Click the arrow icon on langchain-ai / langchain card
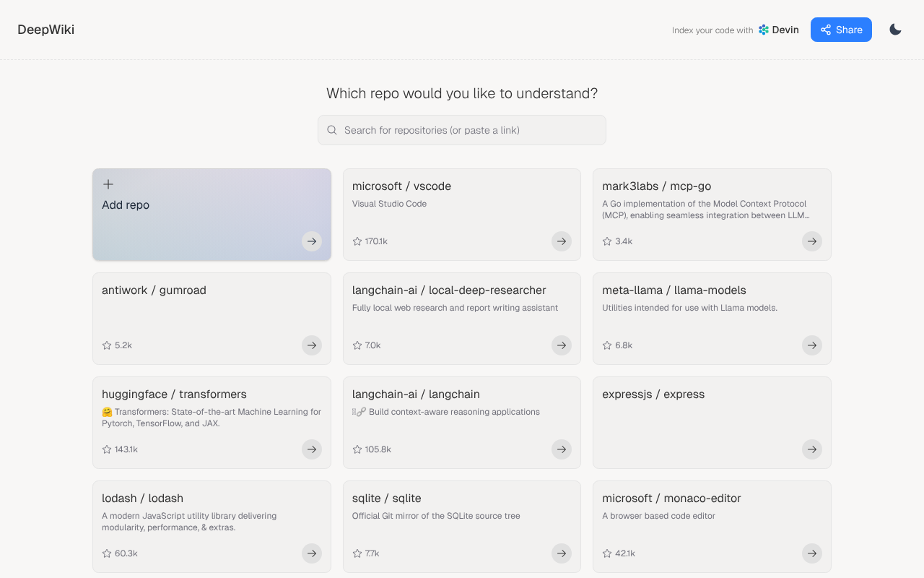Image resolution: width=924 pixels, height=578 pixels. [562, 449]
